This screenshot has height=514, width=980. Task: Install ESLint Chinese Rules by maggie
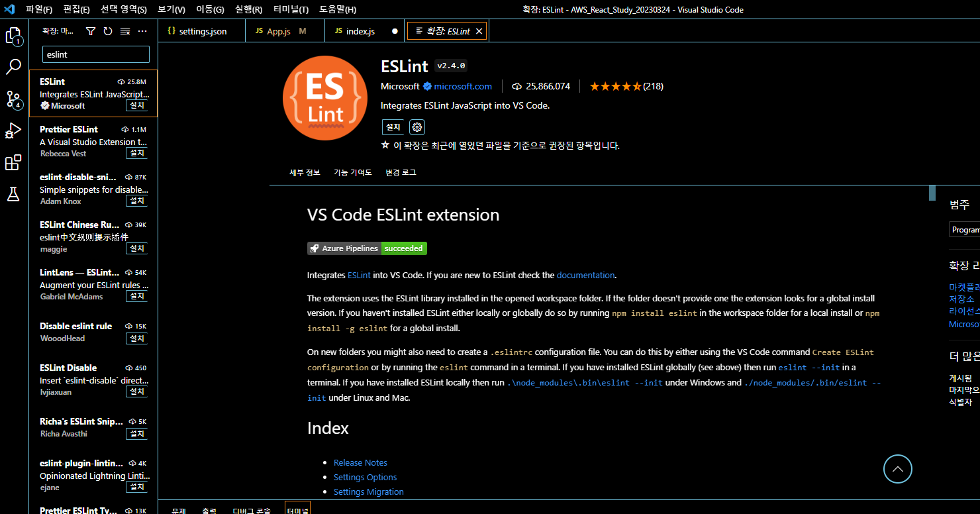(136, 249)
